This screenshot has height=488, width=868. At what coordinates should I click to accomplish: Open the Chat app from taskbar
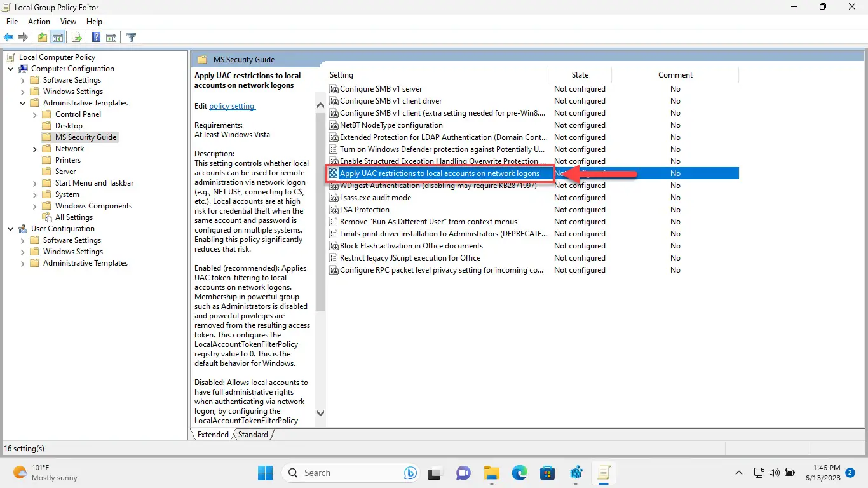coord(463,473)
